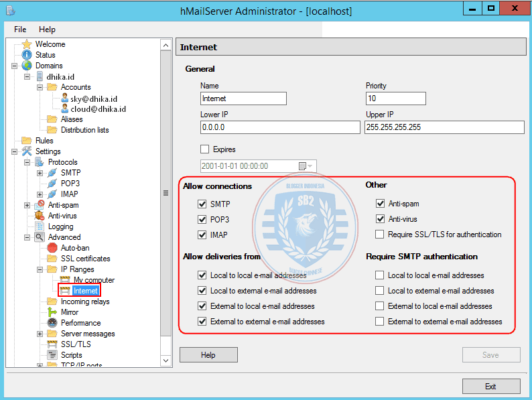Viewport: 532px width, 400px height.
Task: Enable Require SSL/TLS for authentication
Action: coord(380,235)
